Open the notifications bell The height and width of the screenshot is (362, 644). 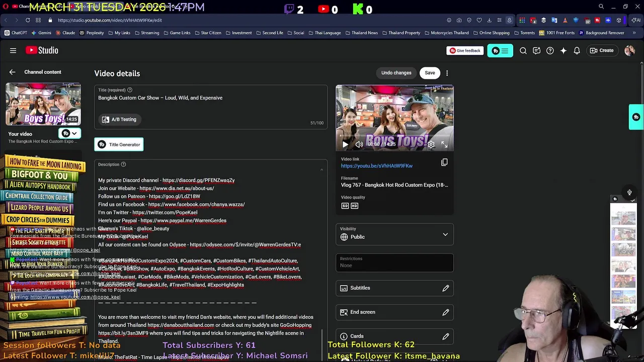tap(577, 50)
